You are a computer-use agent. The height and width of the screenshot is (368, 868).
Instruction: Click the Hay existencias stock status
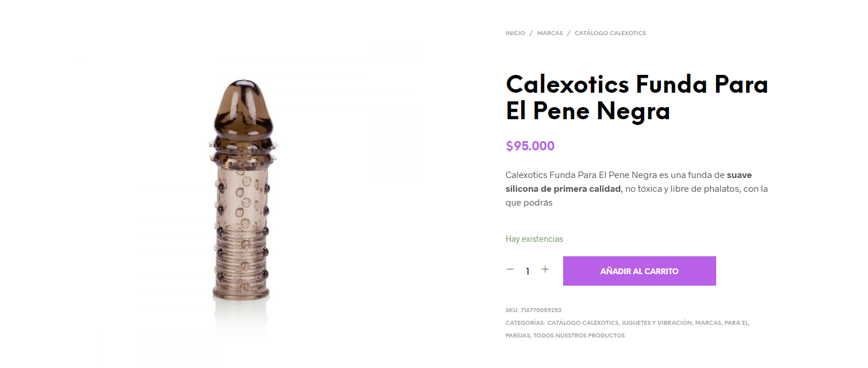(534, 239)
